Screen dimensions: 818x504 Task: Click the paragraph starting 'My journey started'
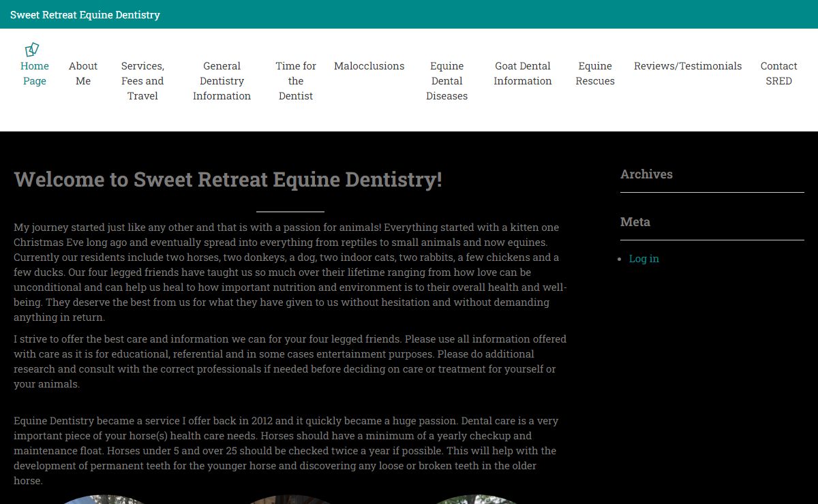pos(290,272)
